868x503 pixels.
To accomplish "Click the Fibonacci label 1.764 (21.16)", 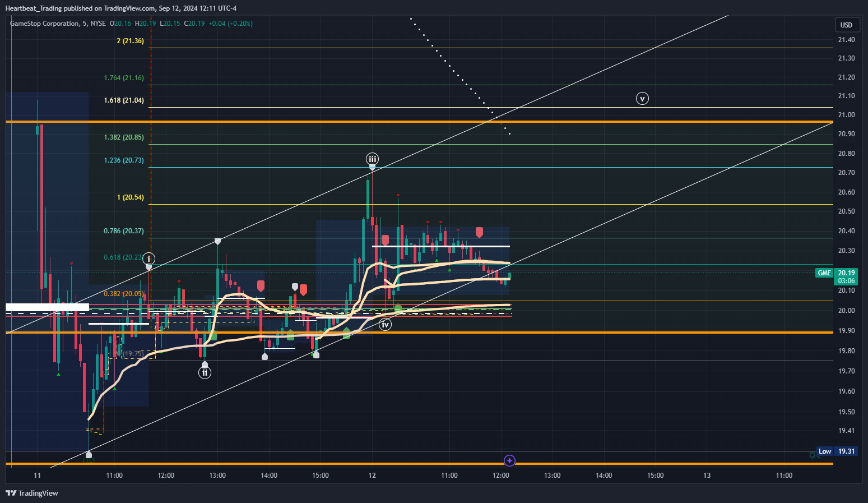I will tap(124, 78).
